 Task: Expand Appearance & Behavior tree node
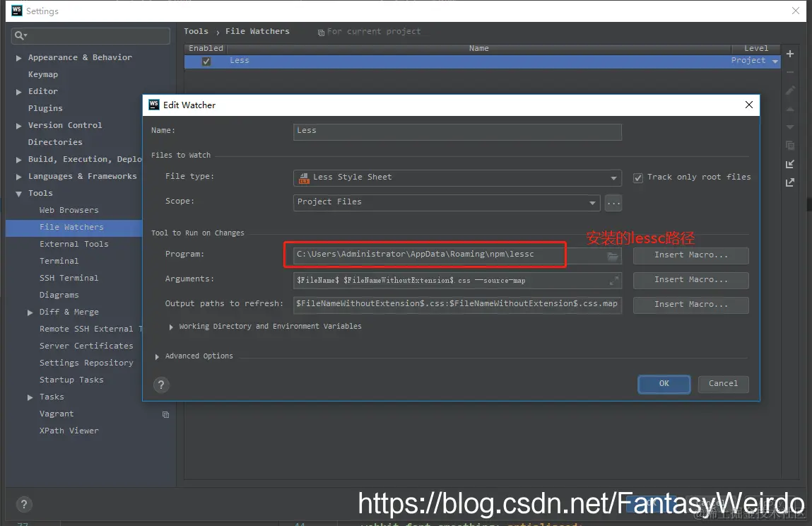tap(18, 58)
